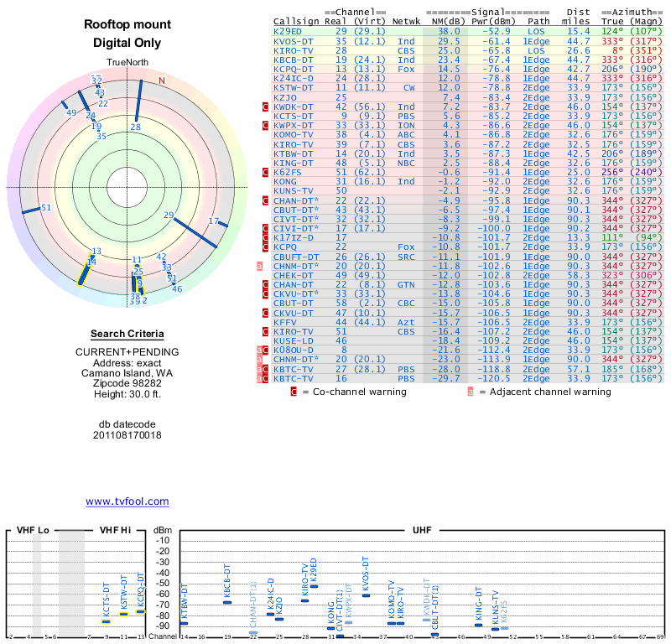Click the K29ED bar in UHF spectrum

[x=314, y=586]
